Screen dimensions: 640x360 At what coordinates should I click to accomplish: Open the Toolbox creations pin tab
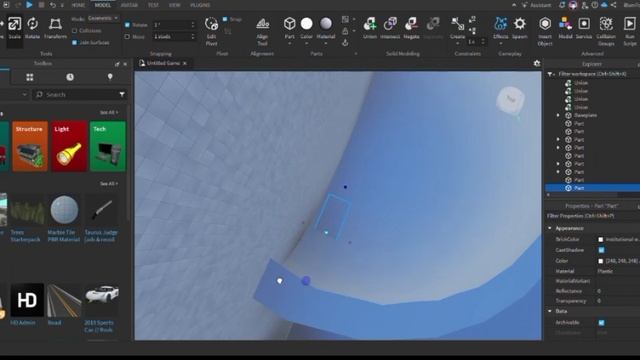point(110,77)
